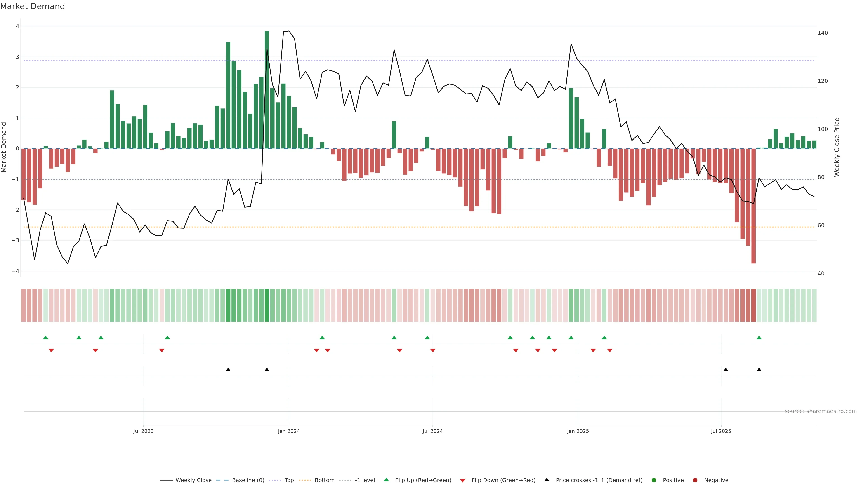Click the Positive green circle legend icon
Screen dimensions: 868x488
click(x=654, y=480)
